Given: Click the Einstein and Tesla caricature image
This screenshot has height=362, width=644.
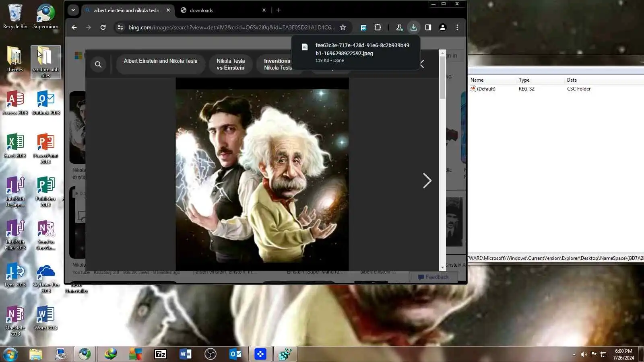Looking at the screenshot, I should (x=262, y=174).
